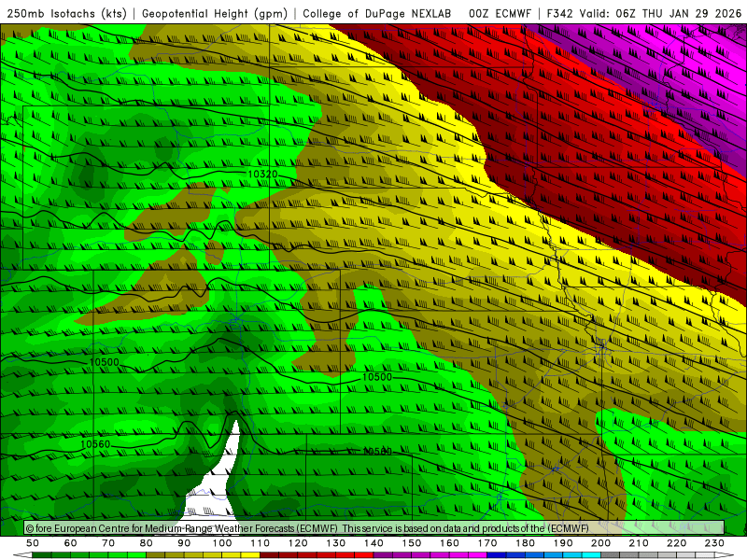Select the "00Z ECMWF" model run label
This screenshot has height=560, width=747.
pos(500,13)
